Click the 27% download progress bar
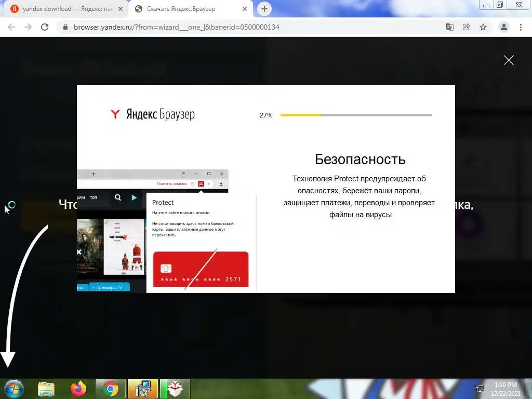This screenshot has width=532, height=399. tap(356, 115)
